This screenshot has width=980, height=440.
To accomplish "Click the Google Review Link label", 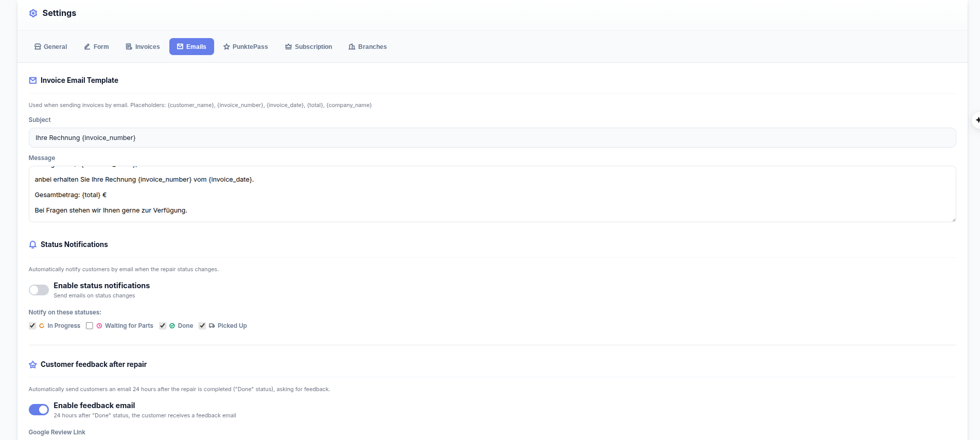I will [57, 432].
